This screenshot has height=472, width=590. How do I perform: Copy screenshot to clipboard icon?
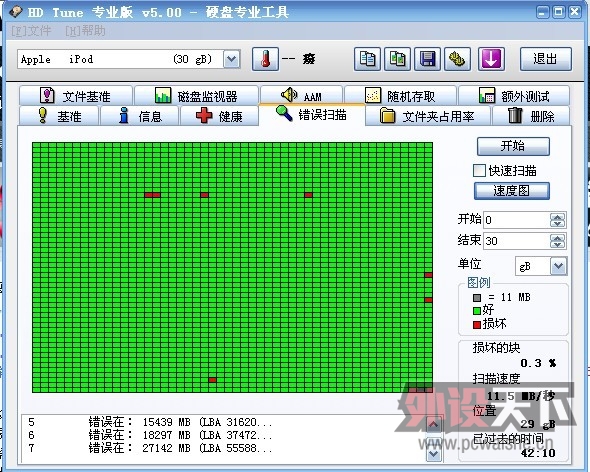(397, 59)
